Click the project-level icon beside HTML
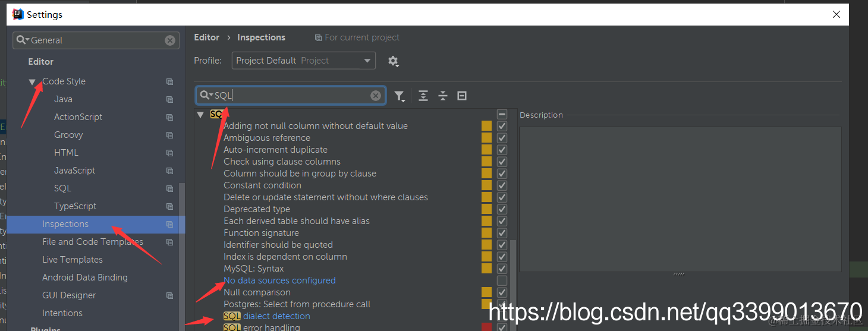Viewport: 868px width, 331px height. 170,153
